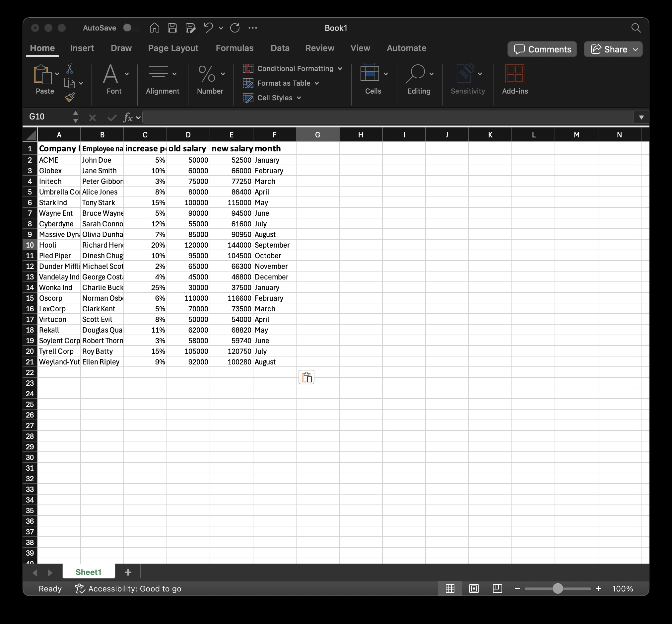The width and height of the screenshot is (672, 624).
Task: Click the Save As pencil-disk icon
Action: pyautogui.click(x=190, y=28)
